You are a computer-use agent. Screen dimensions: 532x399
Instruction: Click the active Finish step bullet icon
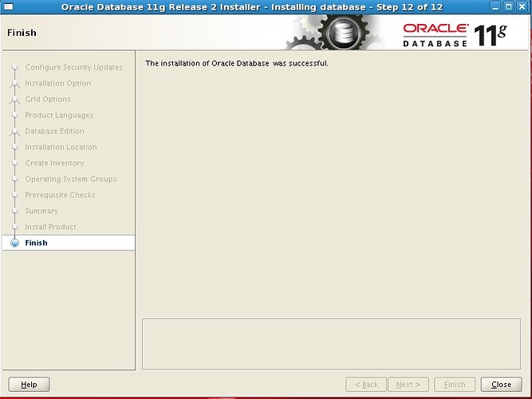click(14, 243)
